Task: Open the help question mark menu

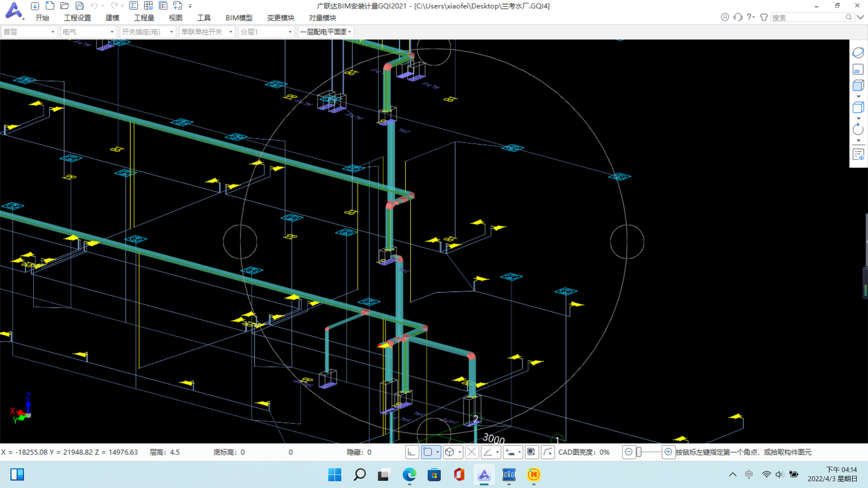Action: click(x=750, y=17)
